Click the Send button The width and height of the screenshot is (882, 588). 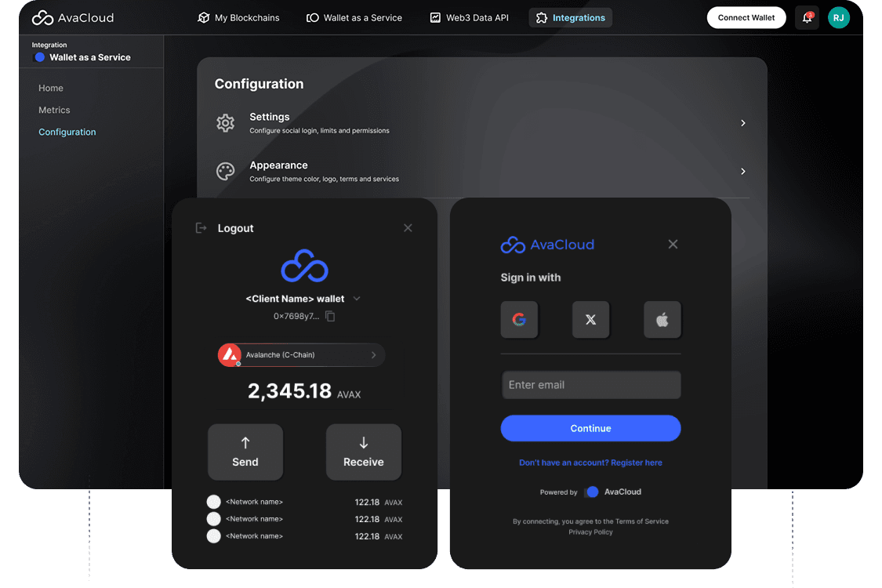click(x=245, y=452)
